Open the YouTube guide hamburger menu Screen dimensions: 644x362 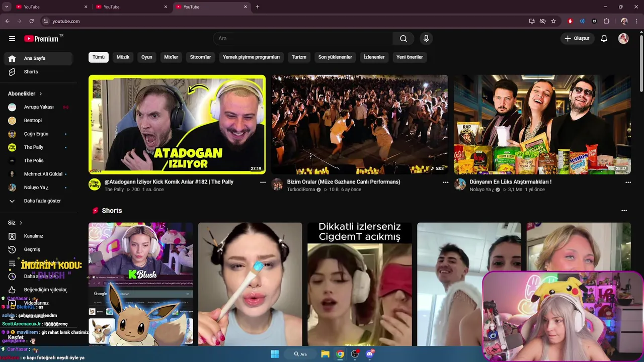click(x=12, y=39)
